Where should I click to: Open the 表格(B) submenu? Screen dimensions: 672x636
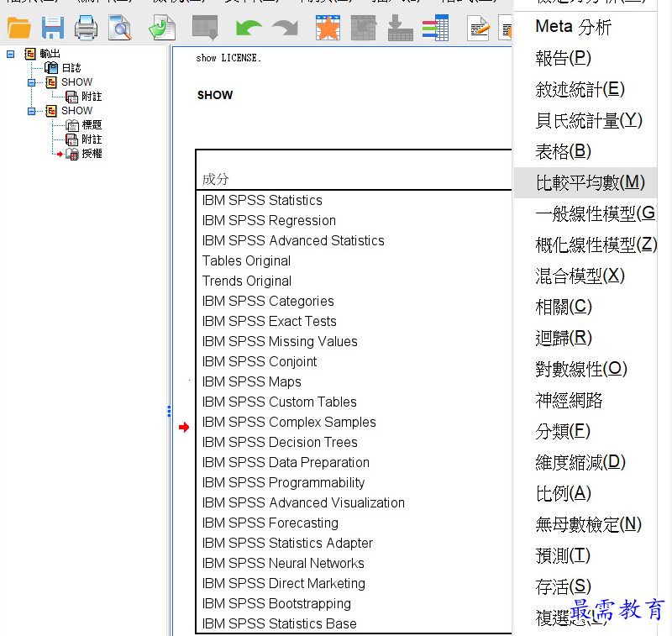pyautogui.click(x=585, y=151)
